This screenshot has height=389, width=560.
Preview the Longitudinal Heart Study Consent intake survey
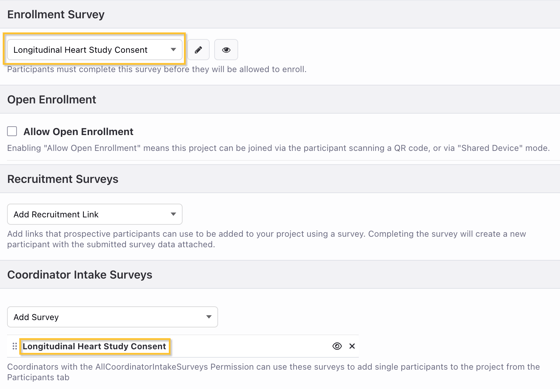[337, 346]
